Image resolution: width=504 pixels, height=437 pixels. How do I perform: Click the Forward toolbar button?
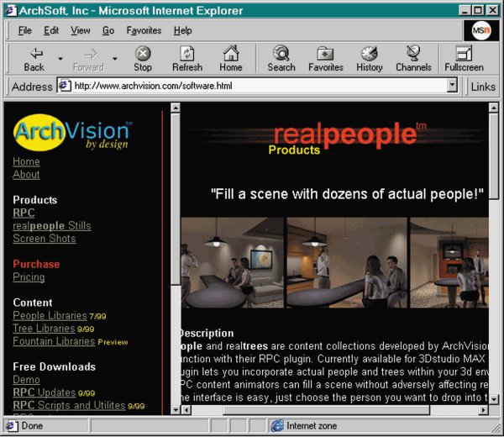89,59
